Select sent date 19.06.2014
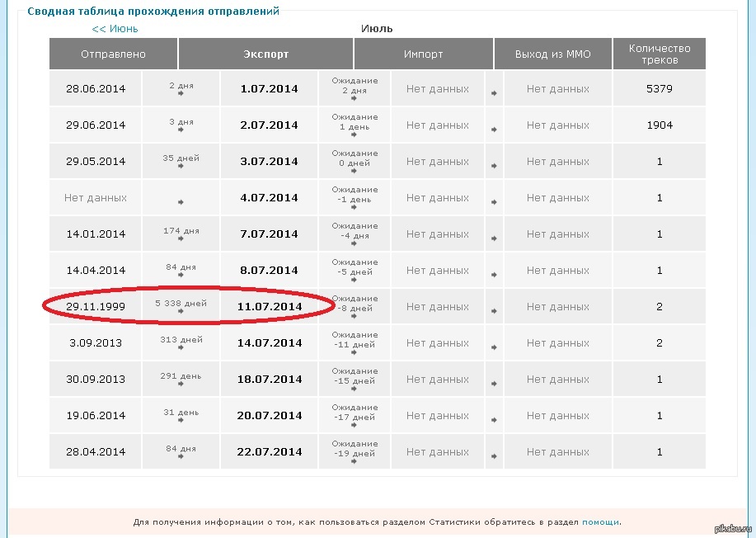The width and height of the screenshot is (756, 538). click(96, 415)
